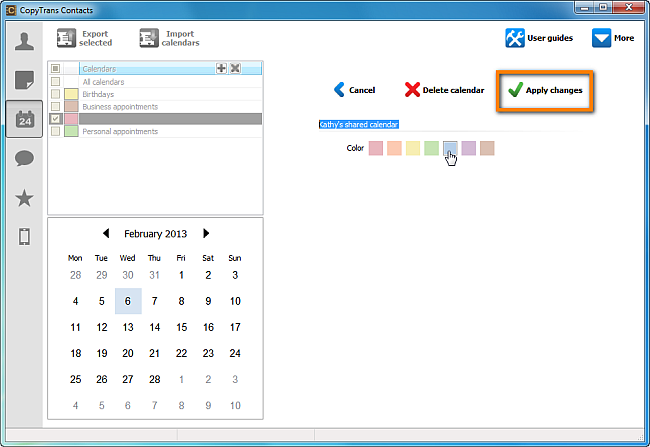
Task: Choose the yellow color swatch
Action: (x=413, y=148)
